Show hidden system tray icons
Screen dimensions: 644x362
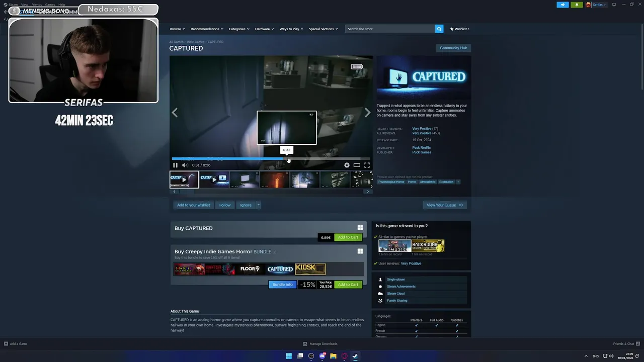tap(586, 356)
